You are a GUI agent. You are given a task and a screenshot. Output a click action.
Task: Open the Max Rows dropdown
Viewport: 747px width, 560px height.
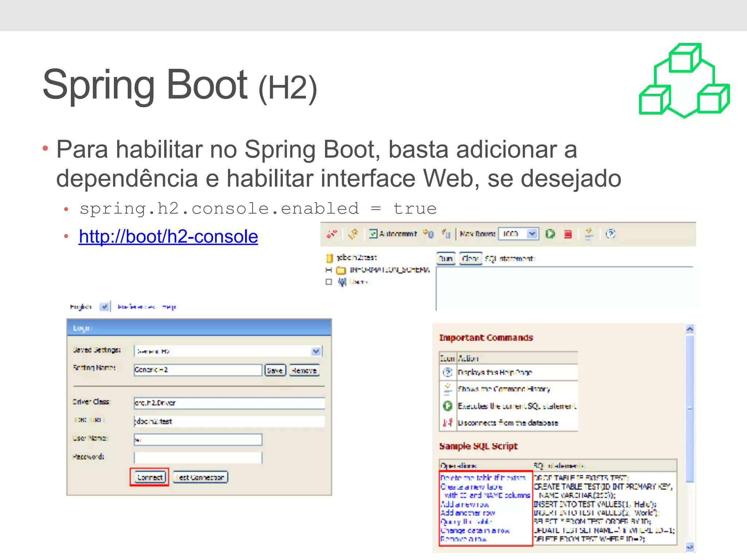pos(533,234)
